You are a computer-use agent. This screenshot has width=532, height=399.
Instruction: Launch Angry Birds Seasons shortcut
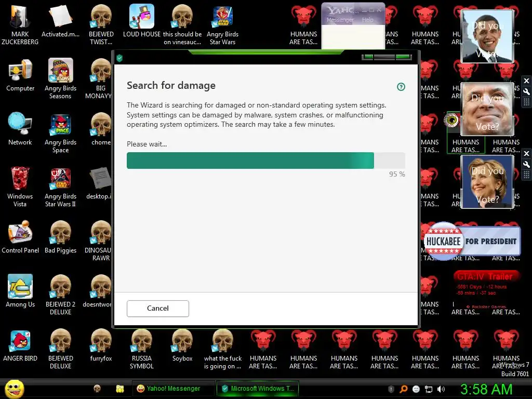60,79
